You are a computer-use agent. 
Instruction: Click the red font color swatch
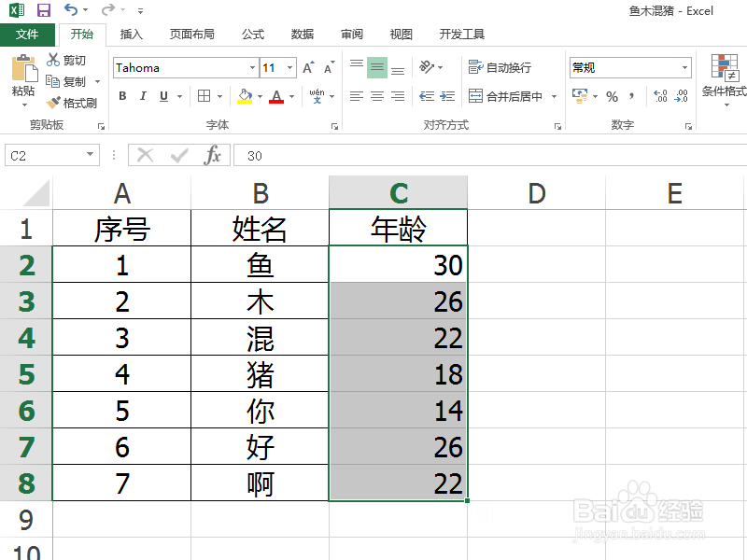click(x=277, y=103)
